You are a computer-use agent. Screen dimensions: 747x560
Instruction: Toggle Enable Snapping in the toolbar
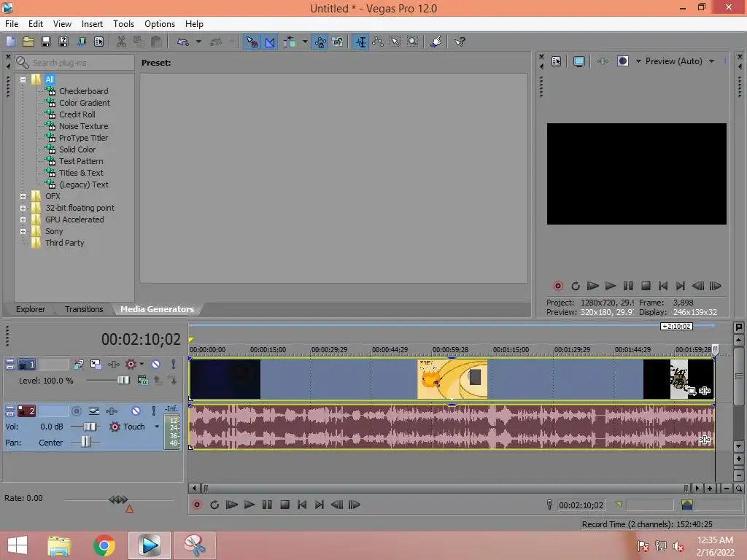click(252, 42)
